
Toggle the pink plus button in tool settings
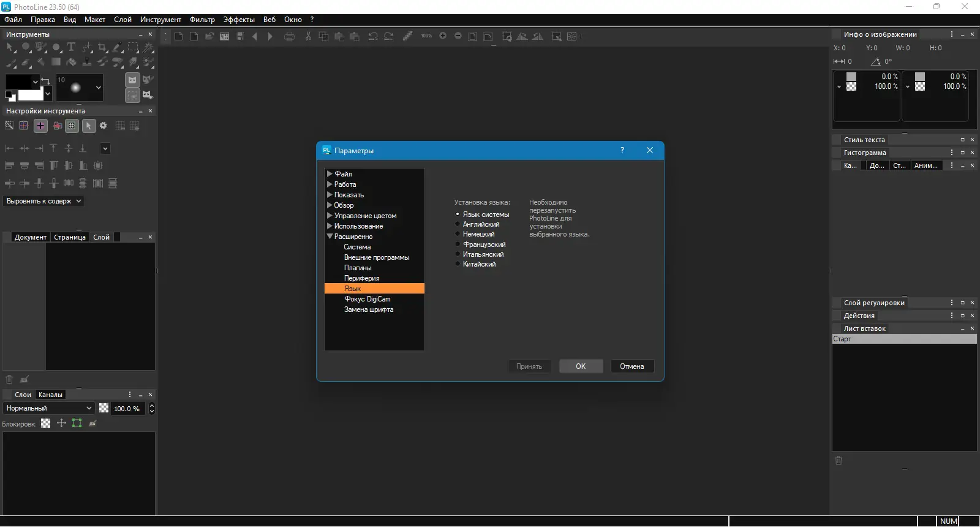(x=40, y=126)
